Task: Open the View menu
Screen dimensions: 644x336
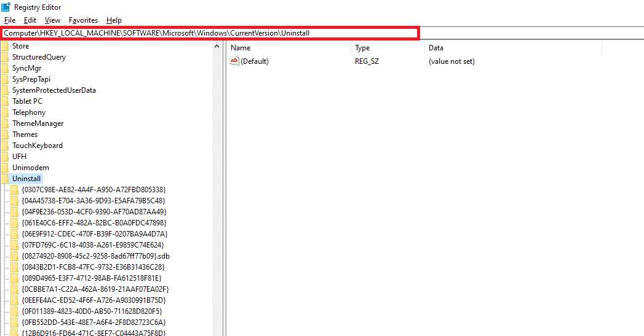Action: 52,20
